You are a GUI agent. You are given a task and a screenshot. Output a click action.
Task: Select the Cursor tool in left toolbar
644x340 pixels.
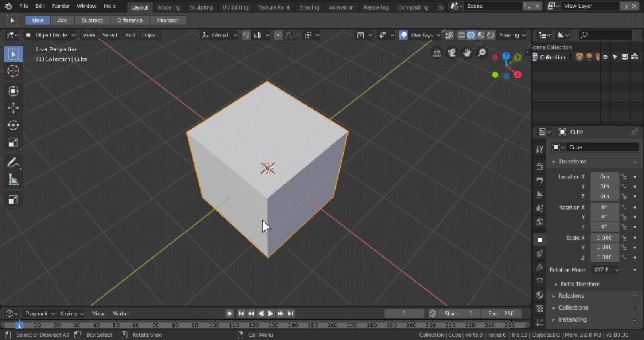14,72
